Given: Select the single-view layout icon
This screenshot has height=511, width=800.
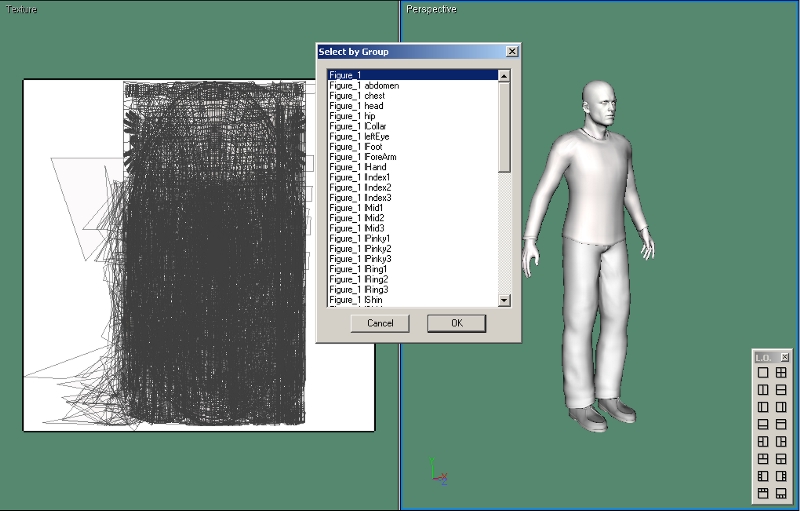Looking at the screenshot, I should click(763, 373).
